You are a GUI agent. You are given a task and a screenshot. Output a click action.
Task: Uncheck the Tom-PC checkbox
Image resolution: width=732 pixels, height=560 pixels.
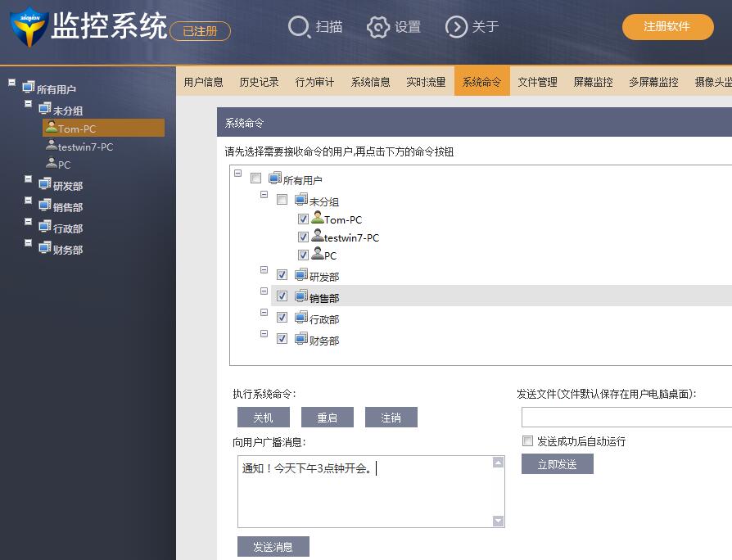click(x=303, y=219)
